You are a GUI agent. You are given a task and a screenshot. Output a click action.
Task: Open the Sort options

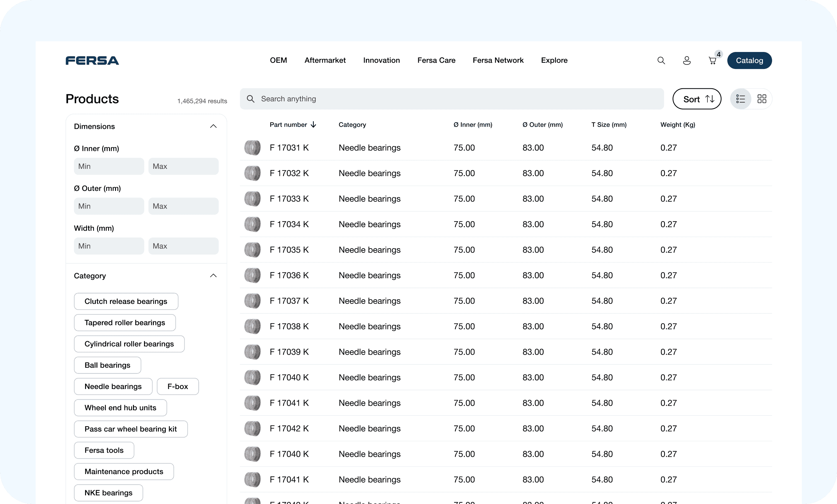coord(697,99)
